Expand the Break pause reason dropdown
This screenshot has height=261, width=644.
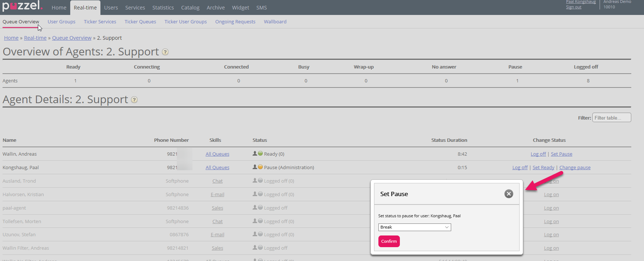(414, 227)
